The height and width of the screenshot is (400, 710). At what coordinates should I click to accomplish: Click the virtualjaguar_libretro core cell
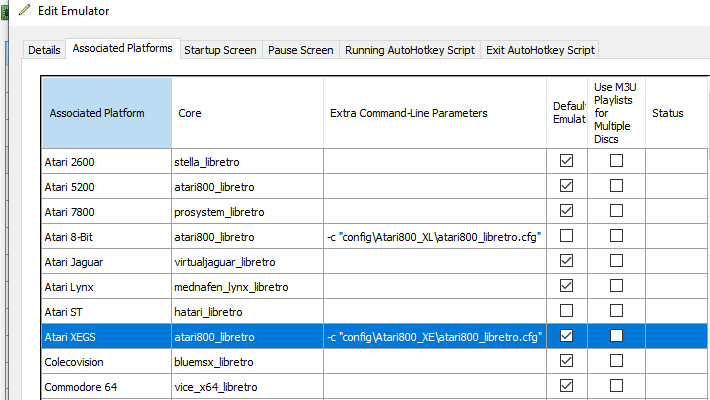coord(248,262)
